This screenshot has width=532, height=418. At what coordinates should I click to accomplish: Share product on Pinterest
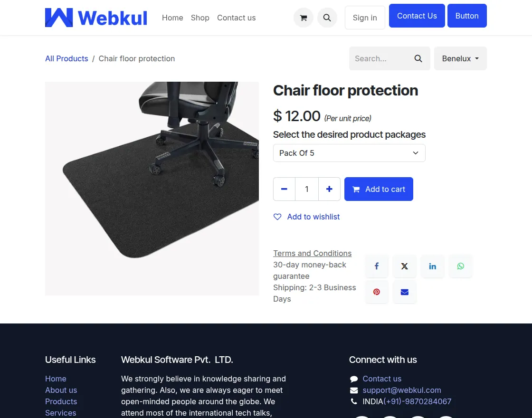pyautogui.click(x=377, y=292)
